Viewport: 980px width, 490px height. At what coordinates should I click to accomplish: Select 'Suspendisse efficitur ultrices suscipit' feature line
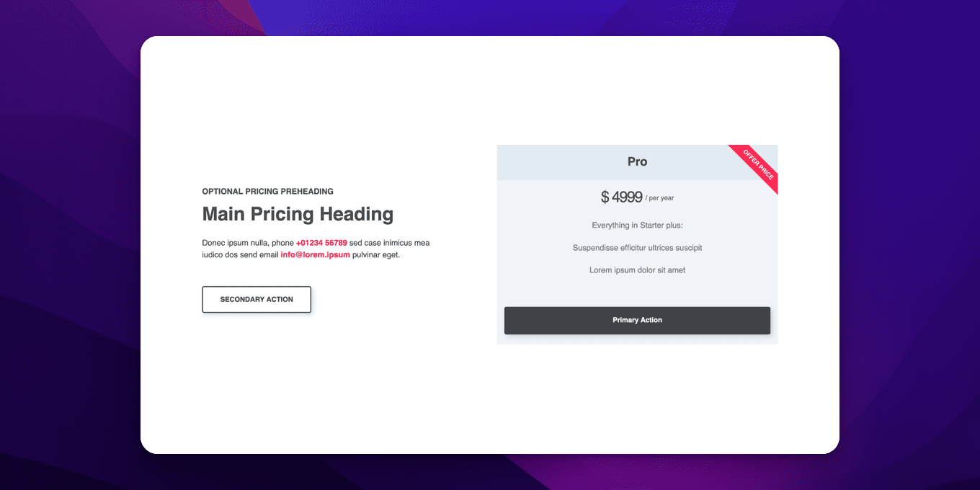point(637,248)
